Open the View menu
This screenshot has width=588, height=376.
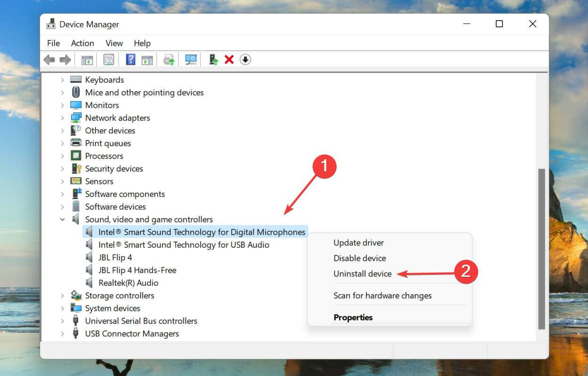114,43
